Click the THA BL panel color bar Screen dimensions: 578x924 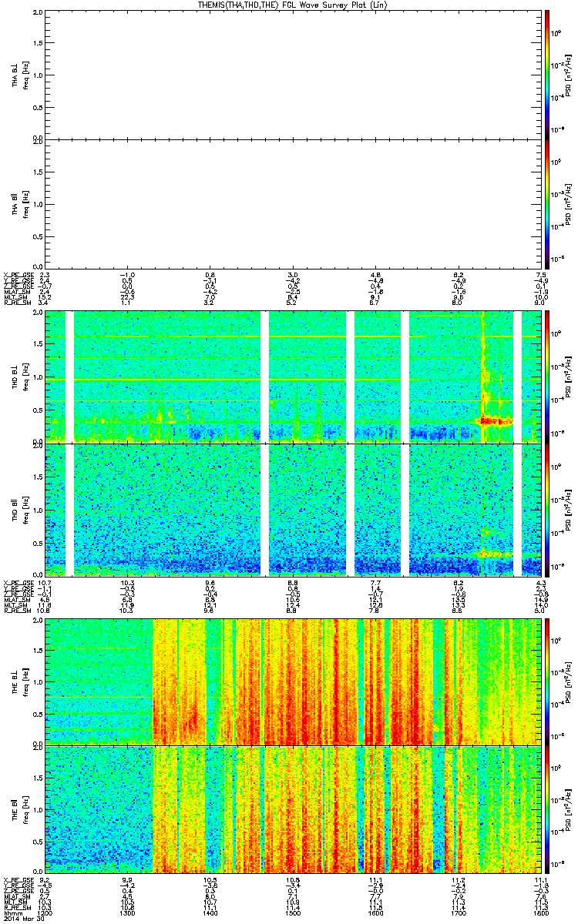click(x=547, y=73)
